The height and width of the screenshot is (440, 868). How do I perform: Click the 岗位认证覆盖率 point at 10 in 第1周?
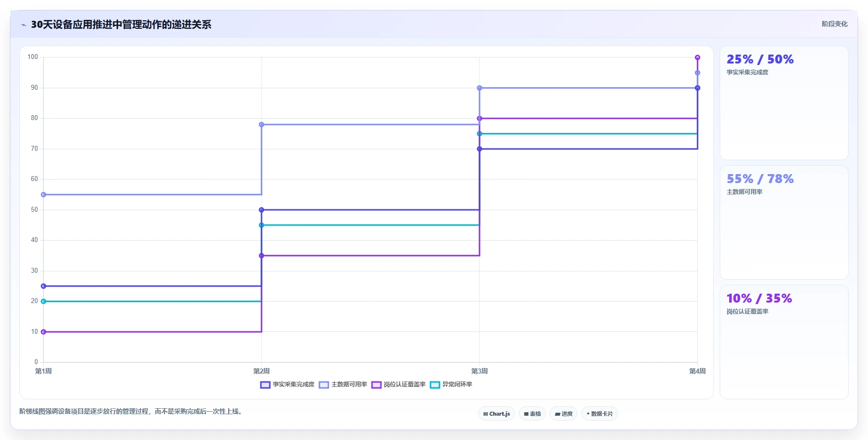(44, 332)
